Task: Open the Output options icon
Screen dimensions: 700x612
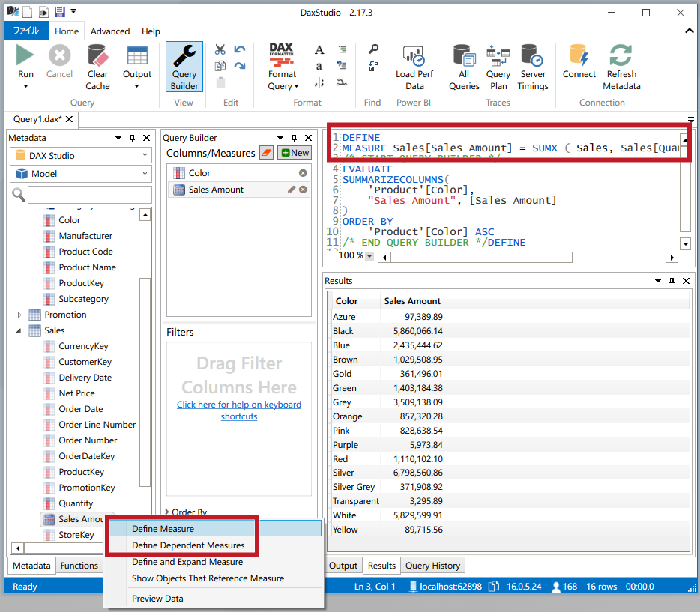Action: pos(137,55)
